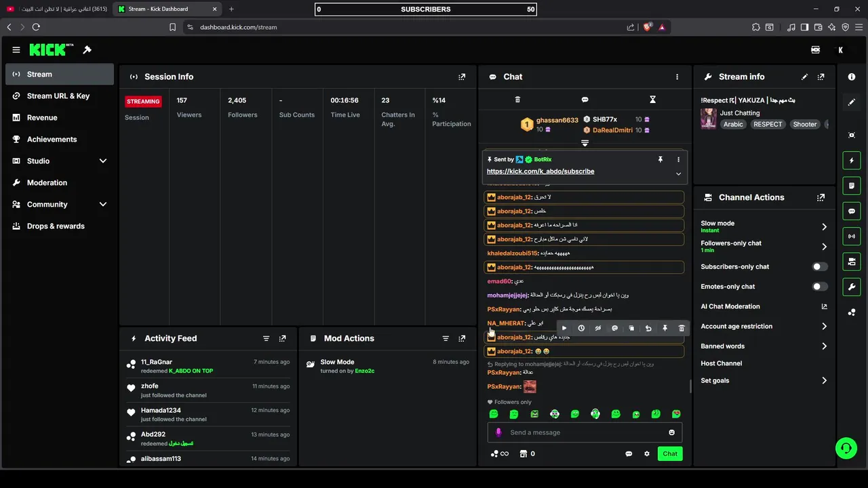The height and width of the screenshot is (488, 868).
Task: Unpin the BotRix pinned message
Action: coord(660,159)
